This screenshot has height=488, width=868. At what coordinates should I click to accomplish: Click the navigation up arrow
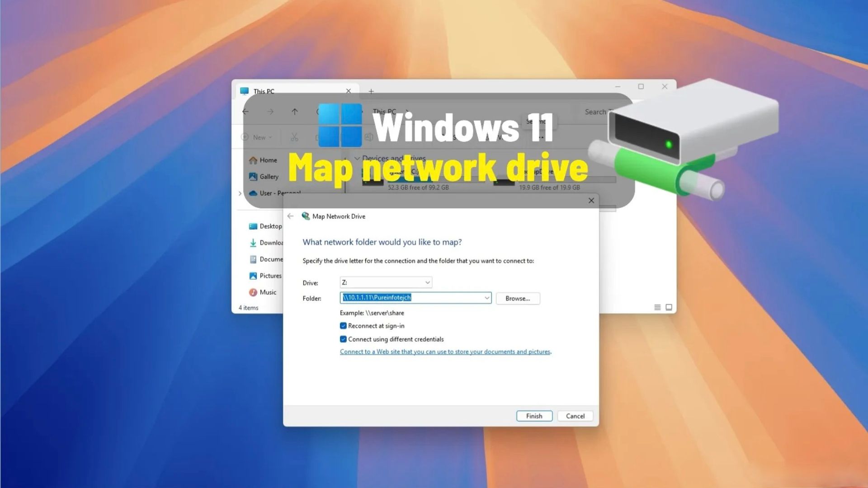pyautogui.click(x=294, y=112)
